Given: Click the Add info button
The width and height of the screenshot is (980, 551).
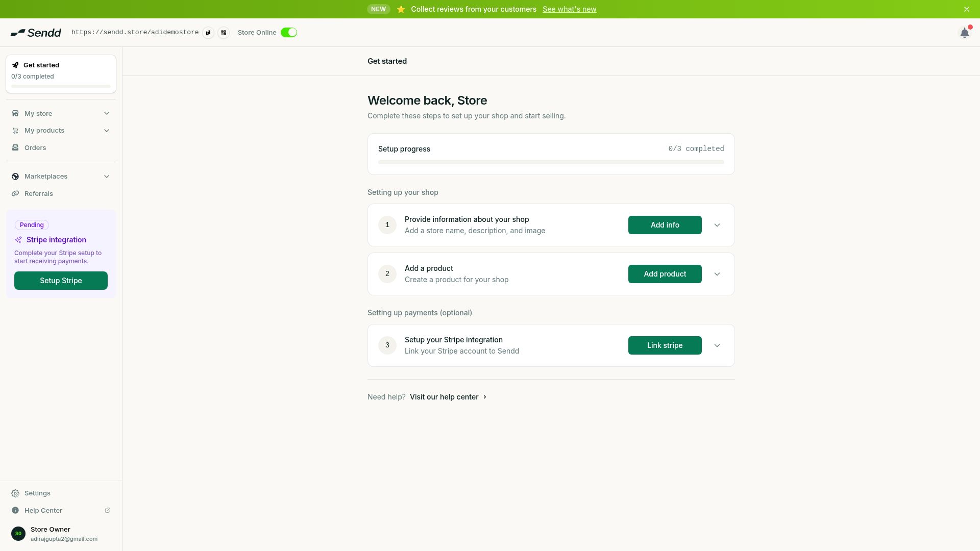Looking at the screenshot, I should 665,225.
